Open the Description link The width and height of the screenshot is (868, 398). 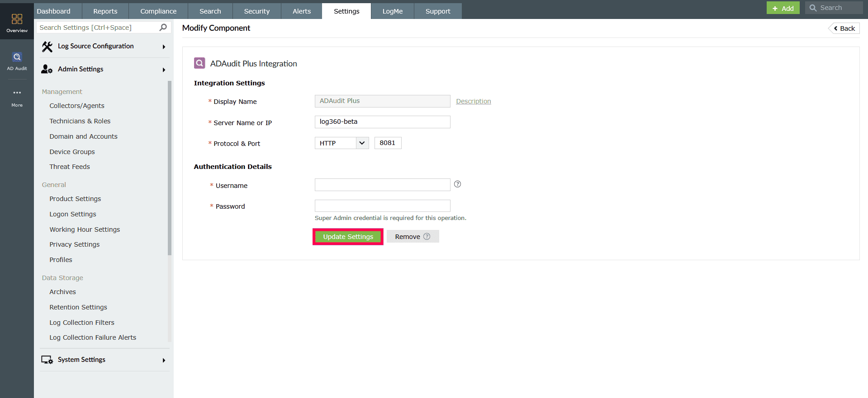[474, 101]
